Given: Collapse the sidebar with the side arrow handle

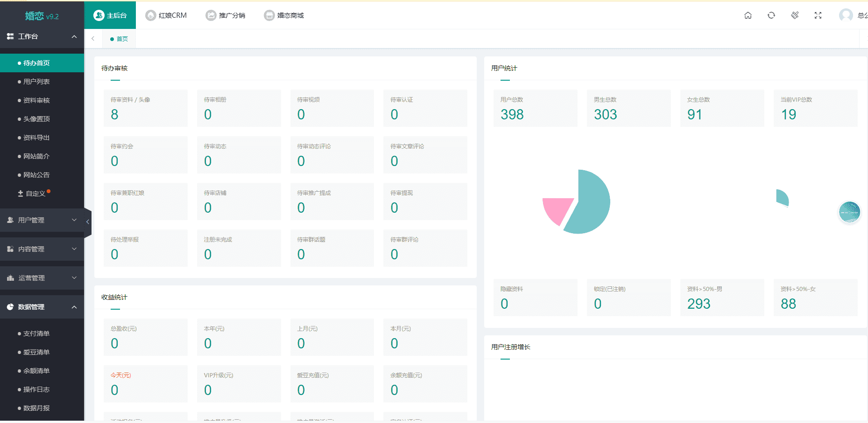Looking at the screenshot, I should [x=87, y=222].
